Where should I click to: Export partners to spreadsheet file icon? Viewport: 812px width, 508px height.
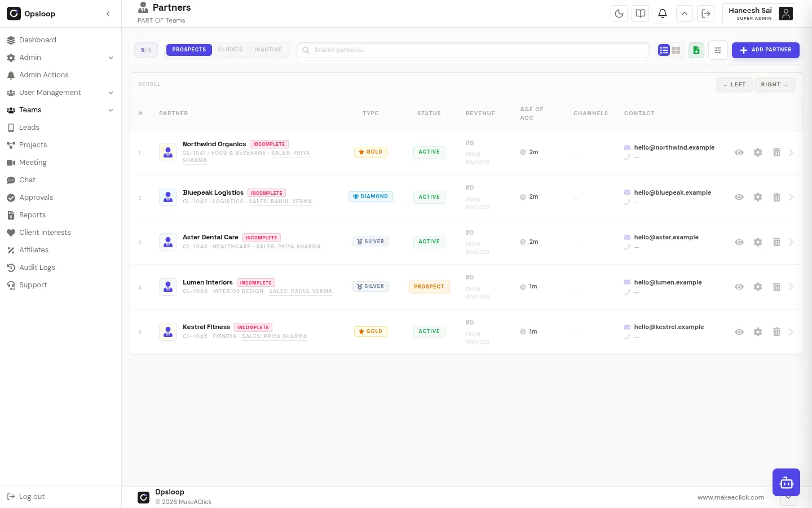pos(696,50)
